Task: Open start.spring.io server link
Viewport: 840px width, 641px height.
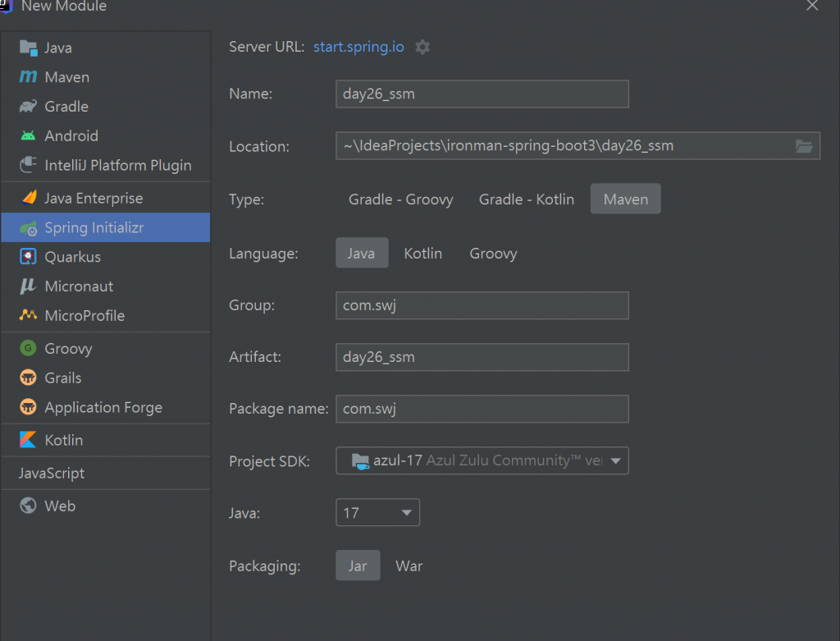Action: (358, 47)
